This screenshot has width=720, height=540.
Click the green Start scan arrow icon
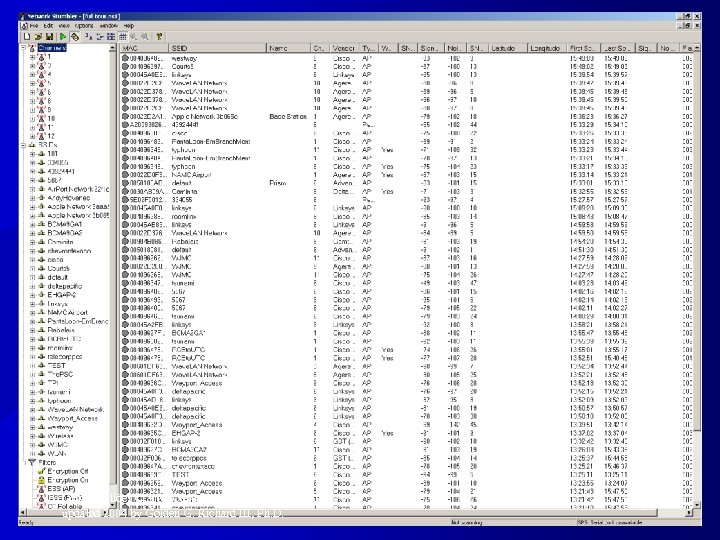click(63, 37)
